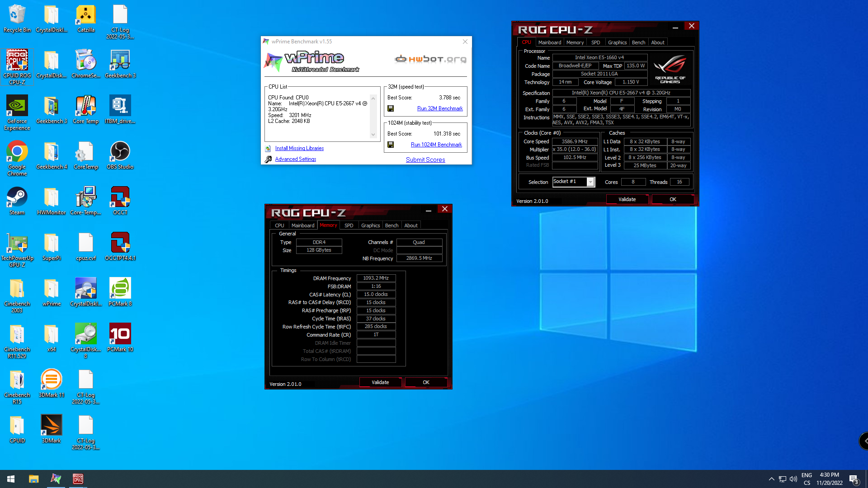The width and height of the screenshot is (868, 488).
Task: Switch to Mainboard tab in CPU window
Action: coord(550,42)
